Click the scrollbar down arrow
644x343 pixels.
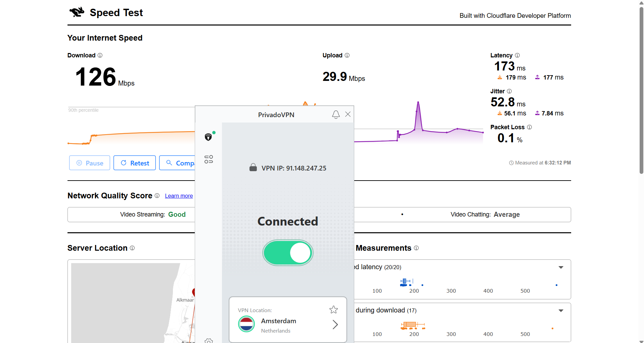coord(641,341)
